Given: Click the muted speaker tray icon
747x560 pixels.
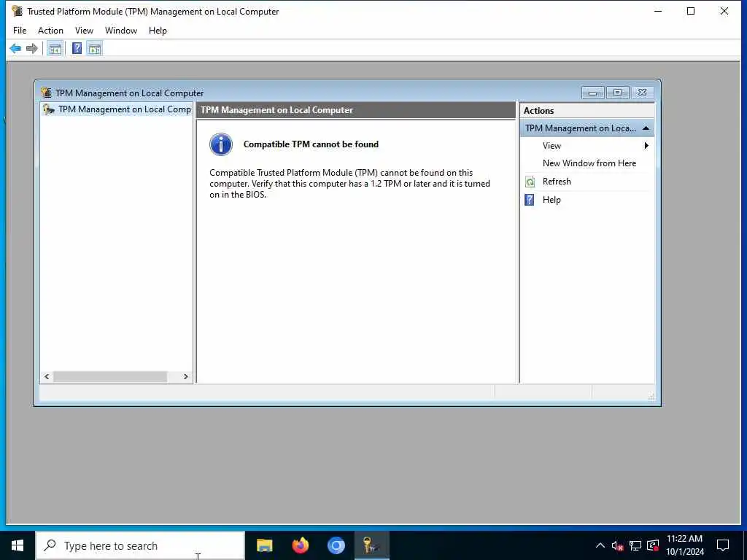Looking at the screenshot, I should [617, 545].
